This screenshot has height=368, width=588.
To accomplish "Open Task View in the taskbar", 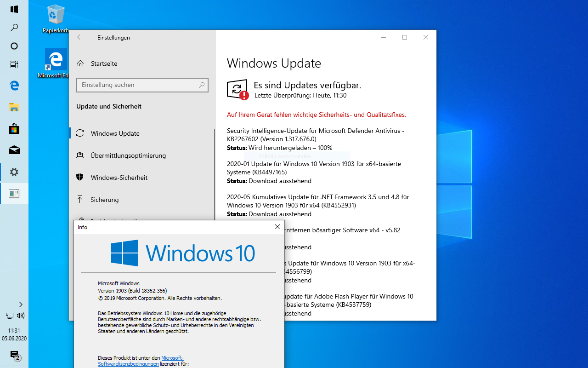I will pos(14,64).
